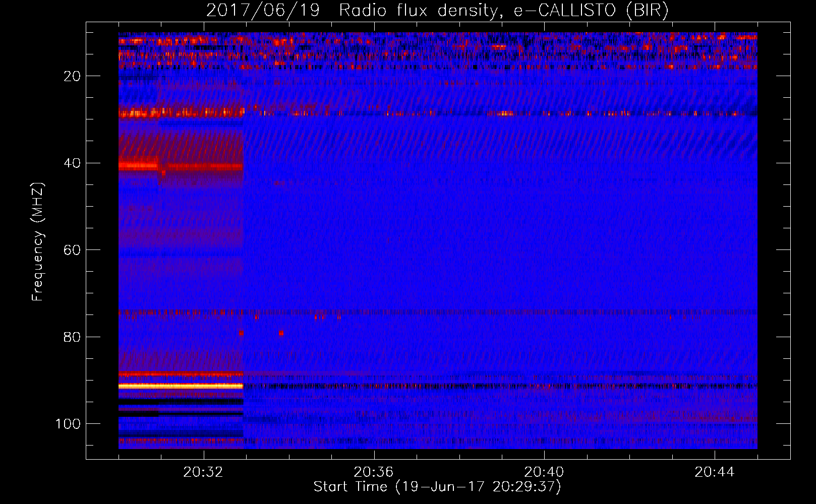Click the plot title '2017/06/19 Radio flux density, e-CALLISTO (BIR)'
This screenshot has height=504, width=816.
(437, 11)
